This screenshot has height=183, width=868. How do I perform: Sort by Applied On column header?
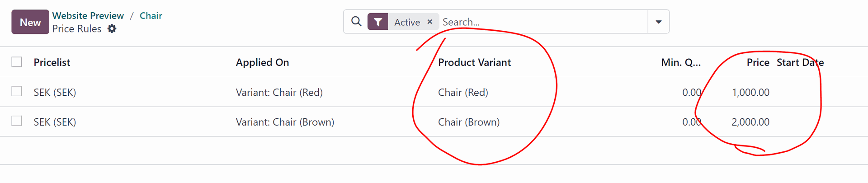262,62
